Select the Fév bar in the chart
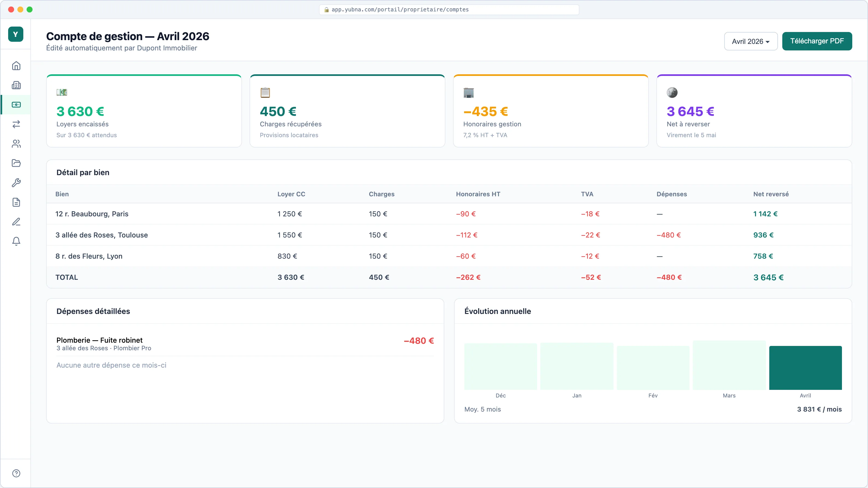The width and height of the screenshot is (868, 488). point(653,368)
